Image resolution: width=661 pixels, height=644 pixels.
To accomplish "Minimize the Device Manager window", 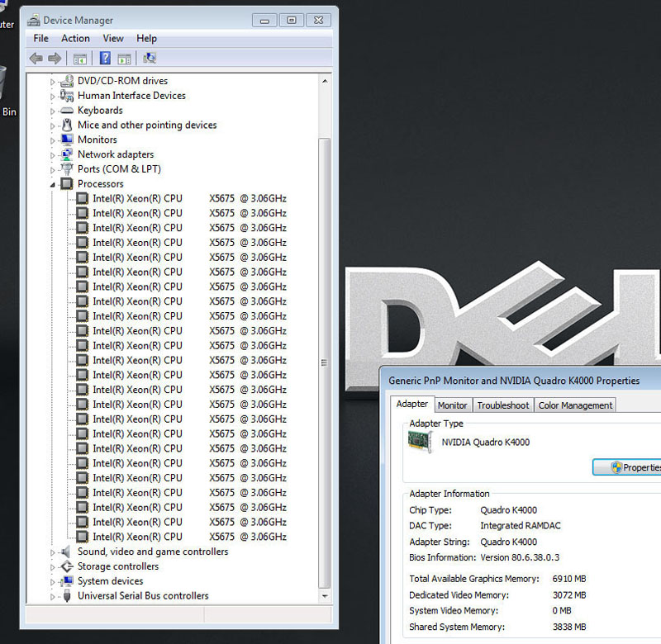I will (264, 20).
